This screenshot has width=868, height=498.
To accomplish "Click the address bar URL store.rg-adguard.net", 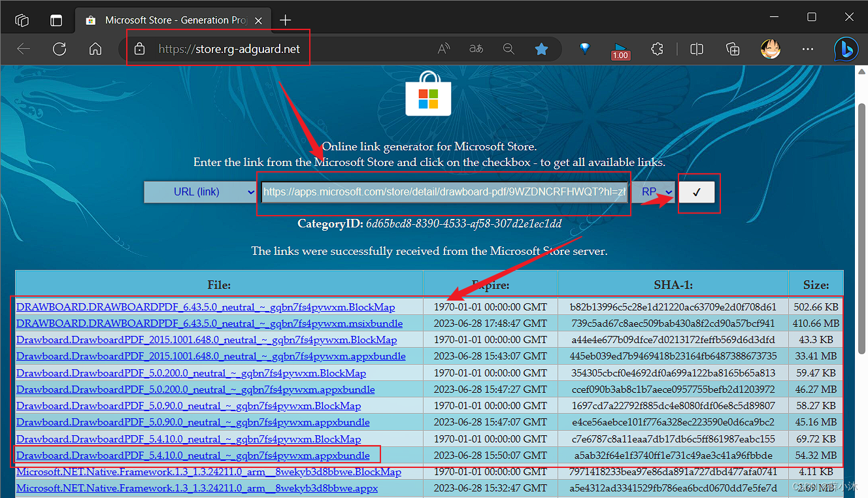I will (x=229, y=49).
